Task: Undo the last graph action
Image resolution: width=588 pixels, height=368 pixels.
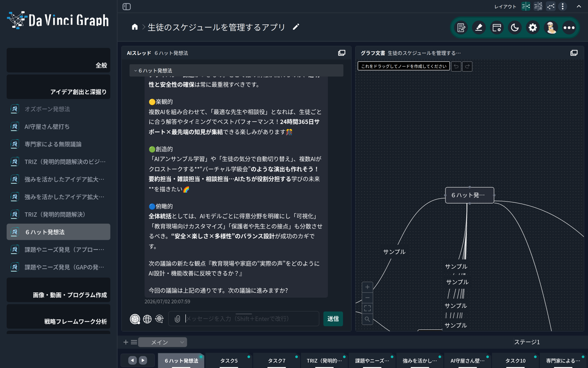Action: (456, 66)
